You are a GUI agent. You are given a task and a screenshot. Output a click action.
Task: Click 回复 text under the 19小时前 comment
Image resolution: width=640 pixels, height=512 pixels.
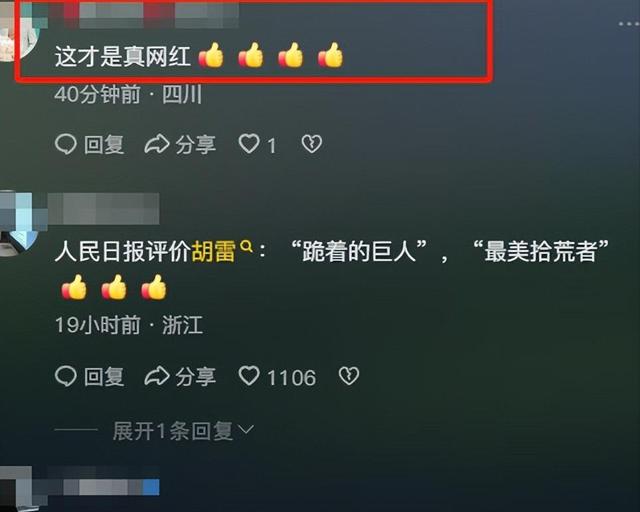[x=104, y=376]
